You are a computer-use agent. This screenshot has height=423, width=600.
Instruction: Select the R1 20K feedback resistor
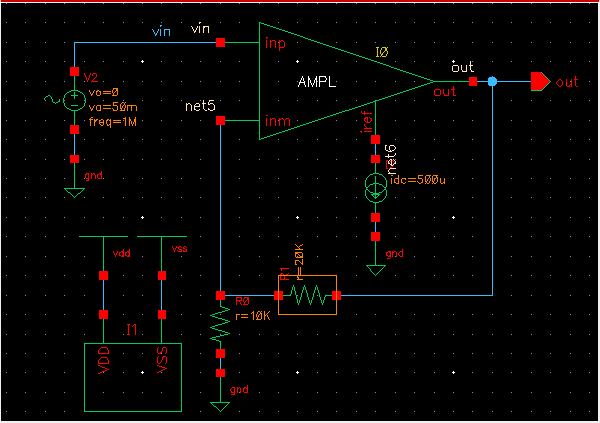(308, 295)
